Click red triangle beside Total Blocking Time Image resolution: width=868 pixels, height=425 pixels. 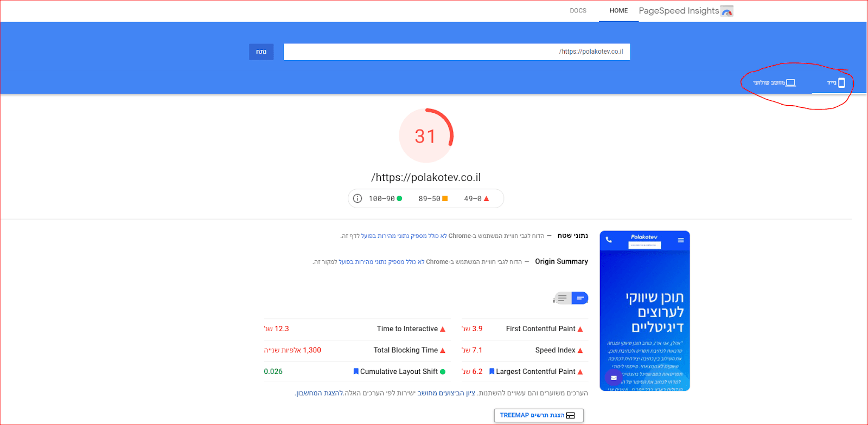tap(443, 351)
